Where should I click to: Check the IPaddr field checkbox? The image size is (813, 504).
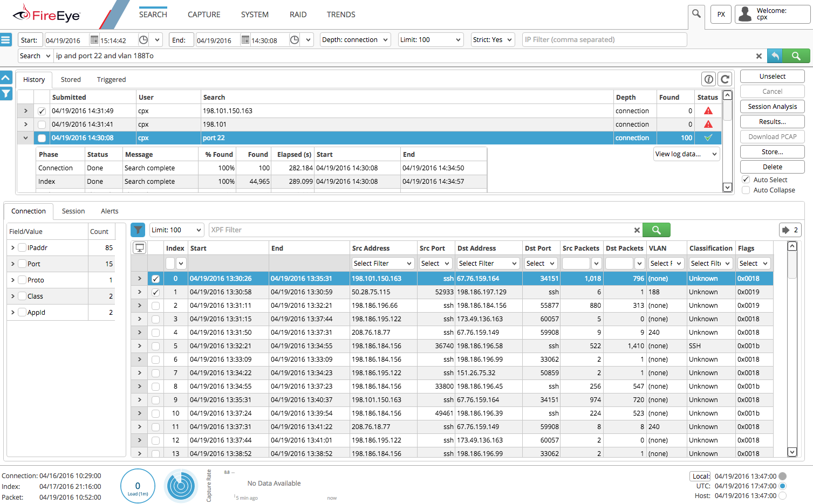point(22,248)
